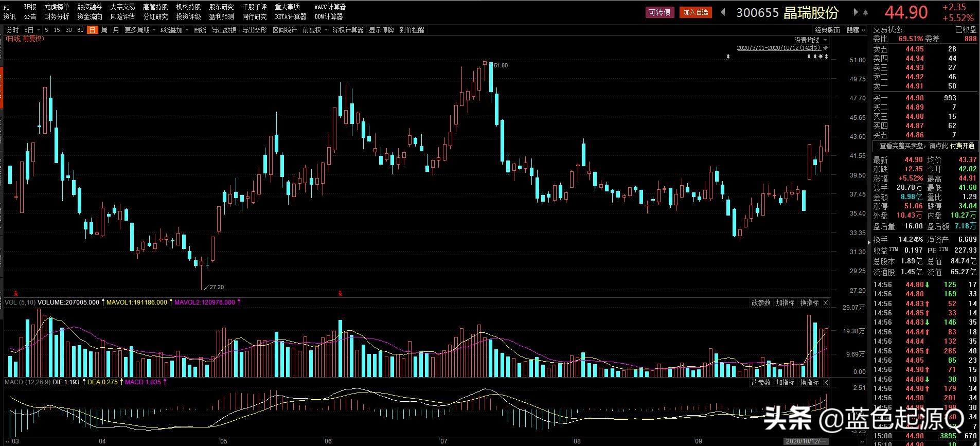Toggle 显示停牌 display
Image resolution: width=980 pixels, height=446 pixels.
[x=381, y=30]
